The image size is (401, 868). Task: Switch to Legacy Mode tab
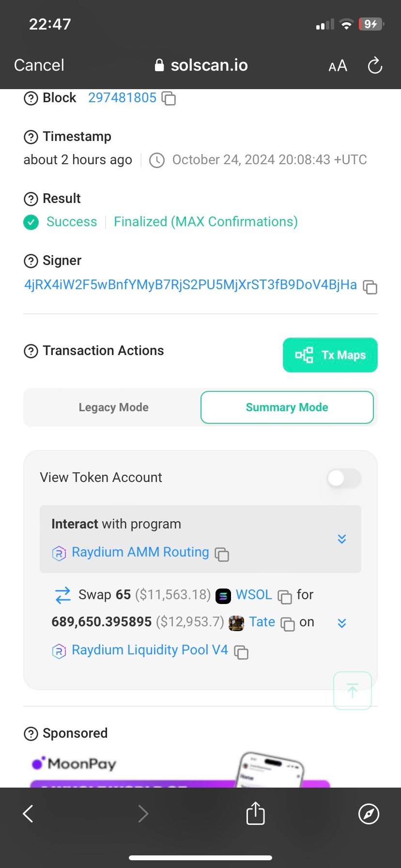click(113, 407)
